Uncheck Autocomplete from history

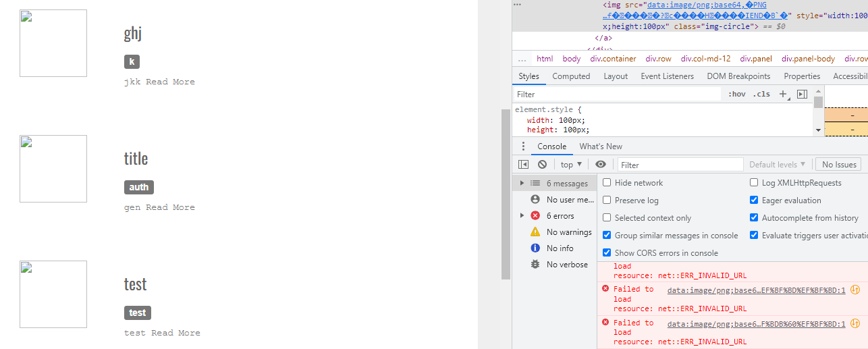point(754,218)
